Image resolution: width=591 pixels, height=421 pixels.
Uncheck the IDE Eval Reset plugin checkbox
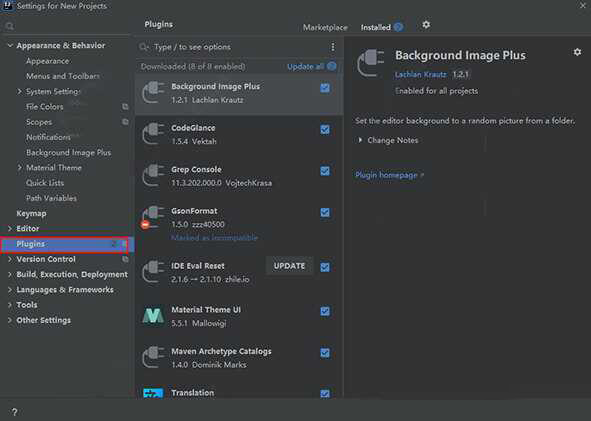pos(325,268)
